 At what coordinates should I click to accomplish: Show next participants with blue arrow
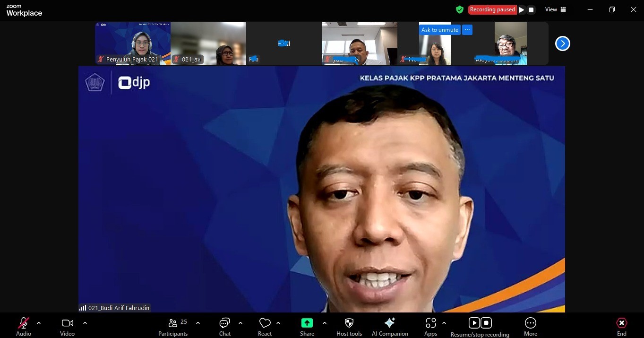[562, 43]
